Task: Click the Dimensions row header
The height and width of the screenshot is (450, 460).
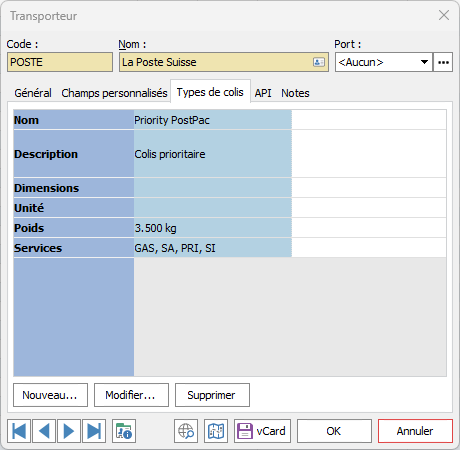Action: (74, 188)
